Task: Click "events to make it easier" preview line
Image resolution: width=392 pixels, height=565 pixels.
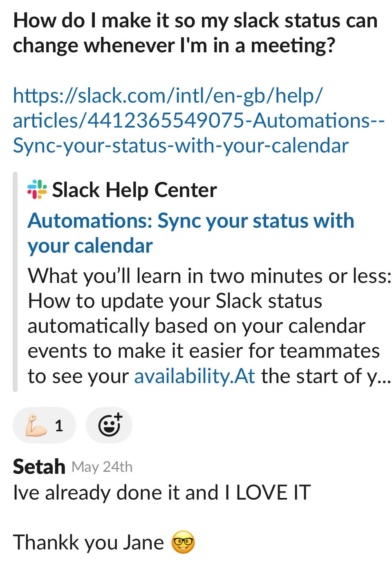Action: tap(204, 351)
